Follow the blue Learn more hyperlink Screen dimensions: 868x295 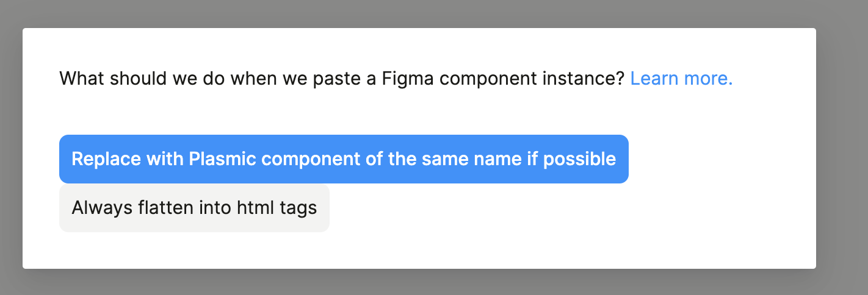pos(681,79)
